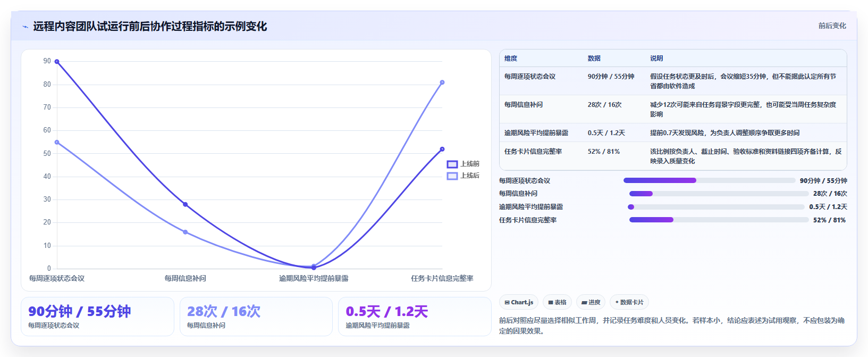Click the note starting 减少12次可能来自任务背景
This screenshot has height=357, width=868.
743,110
